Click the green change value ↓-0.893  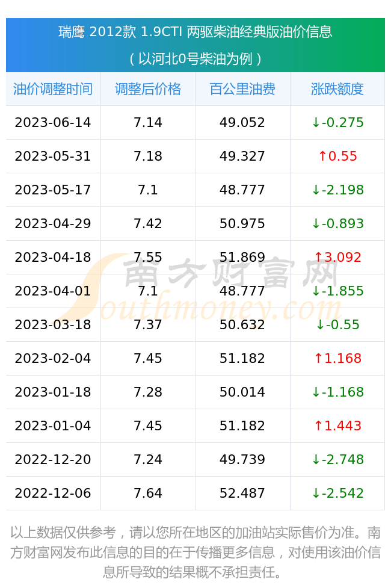coord(338,224)
